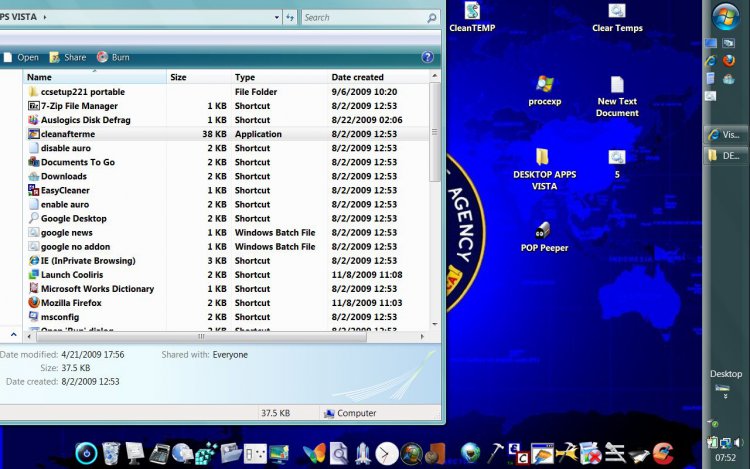Expand the PS VISTA breadcrumb arrow
This screenshot has height=469, width=750.
click(x=45, y=17)
